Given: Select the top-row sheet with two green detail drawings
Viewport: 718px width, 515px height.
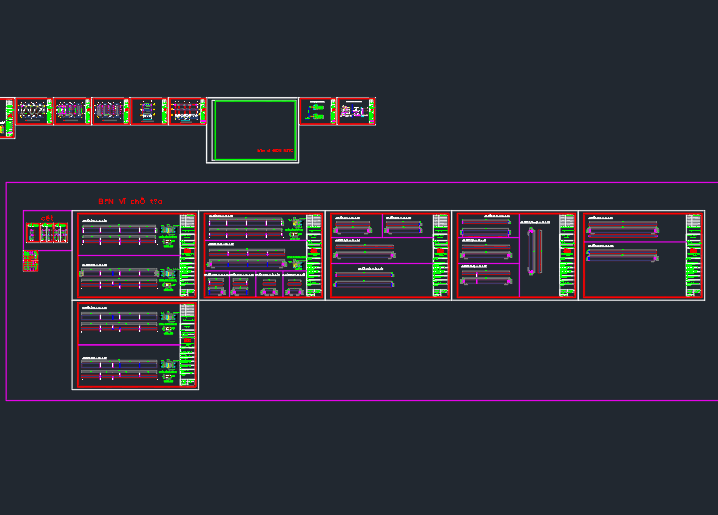Looking at the screenshot, I should pyautogui.click(x=318, y=111).
